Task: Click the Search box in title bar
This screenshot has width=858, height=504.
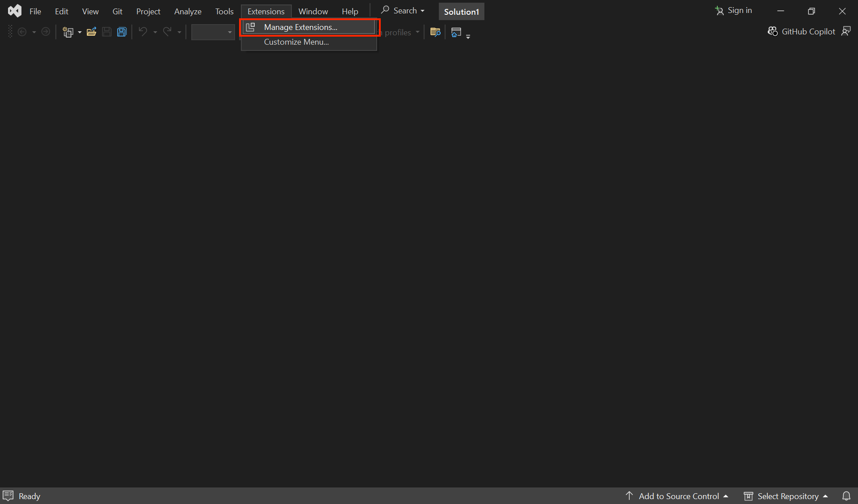Action: [x=402, y=11]
